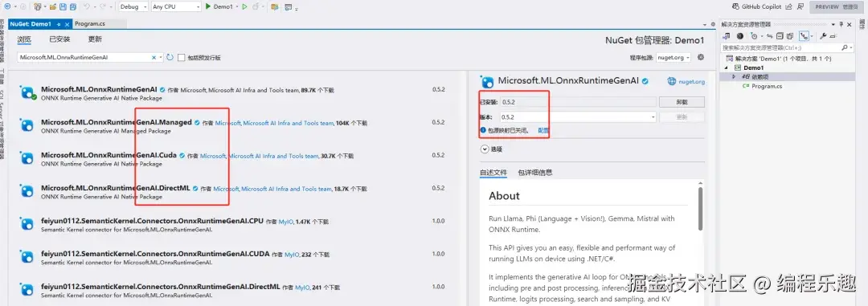Select the README tab in package details

point(493,172)
